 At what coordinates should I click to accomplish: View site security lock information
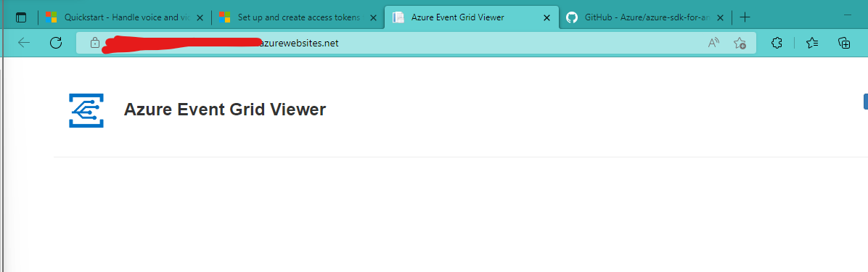point(94,43)
